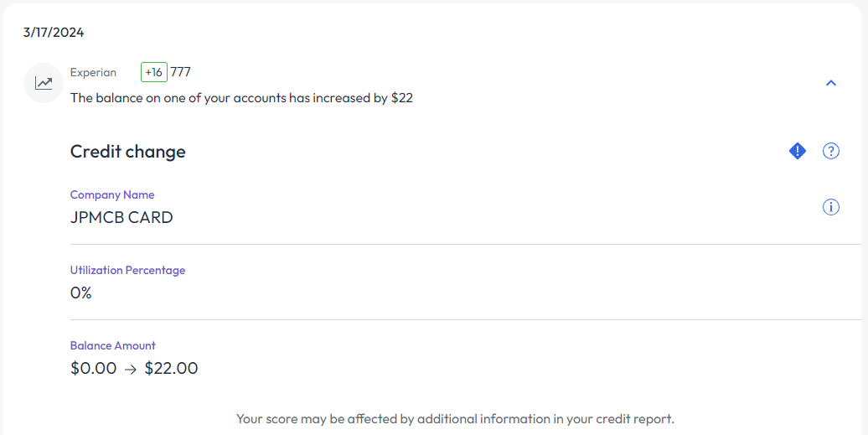Click the balance increased by $22 message
The height and width of the screenshot is (435, 868).
tap(241, 98)
